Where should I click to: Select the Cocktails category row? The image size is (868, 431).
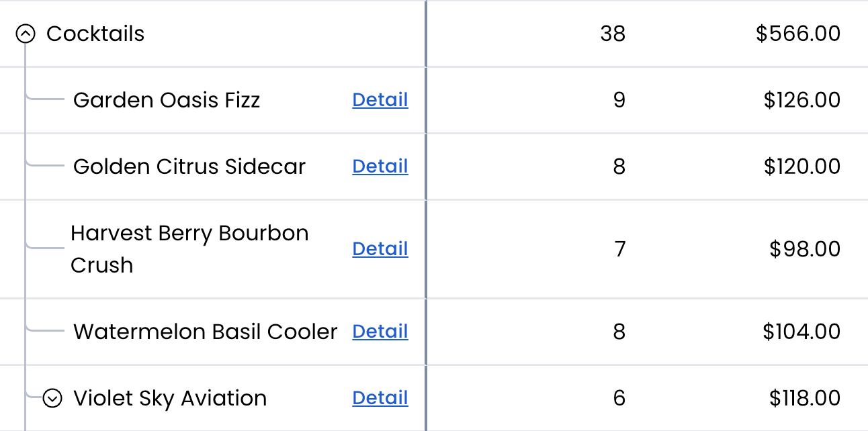[95, 33]
